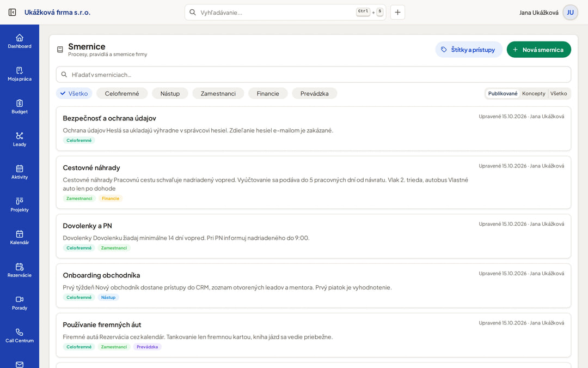588x368 pixels.
Task: Click Financie tag on Cestovné náhrady card
Action: [111, 198]
